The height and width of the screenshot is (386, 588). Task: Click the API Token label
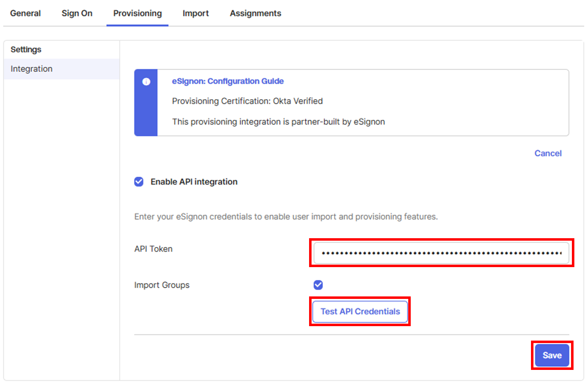point(153,249)
